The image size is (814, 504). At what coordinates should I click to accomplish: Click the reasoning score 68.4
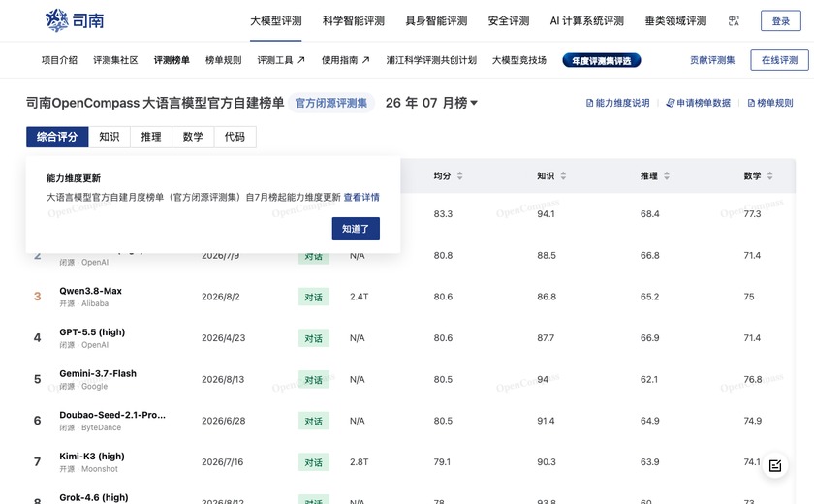point(650,214)
